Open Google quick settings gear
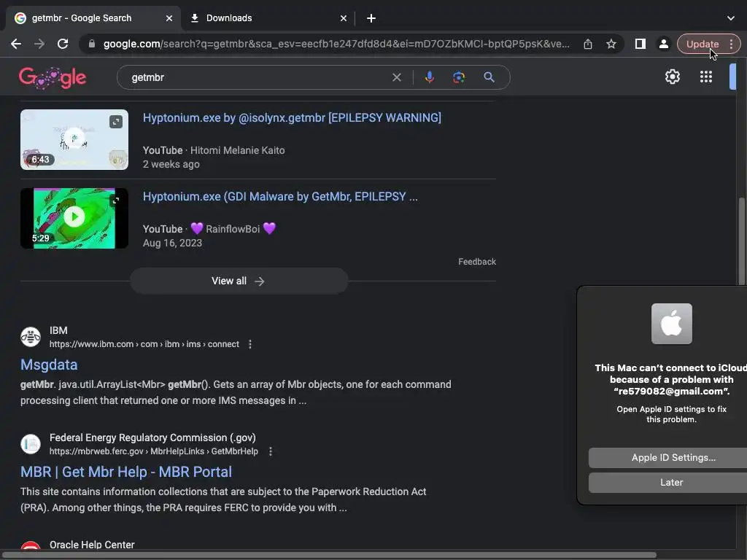747x560 pixels. click(x=672, y=77)
